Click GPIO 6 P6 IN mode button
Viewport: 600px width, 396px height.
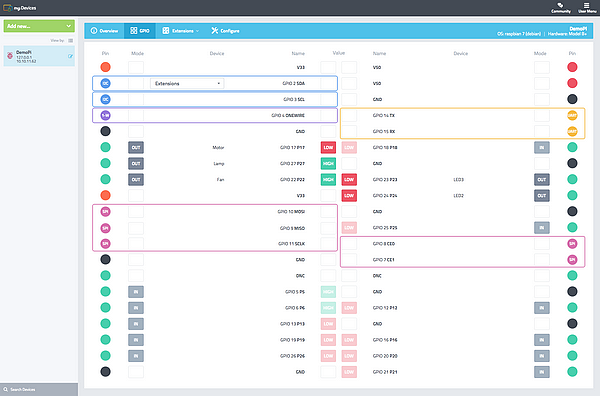coord(136,308)
